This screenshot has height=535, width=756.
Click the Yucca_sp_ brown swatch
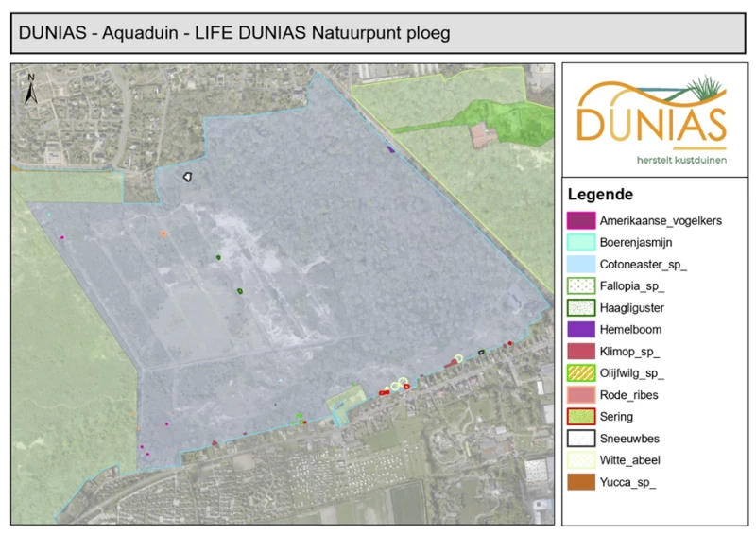581,482
